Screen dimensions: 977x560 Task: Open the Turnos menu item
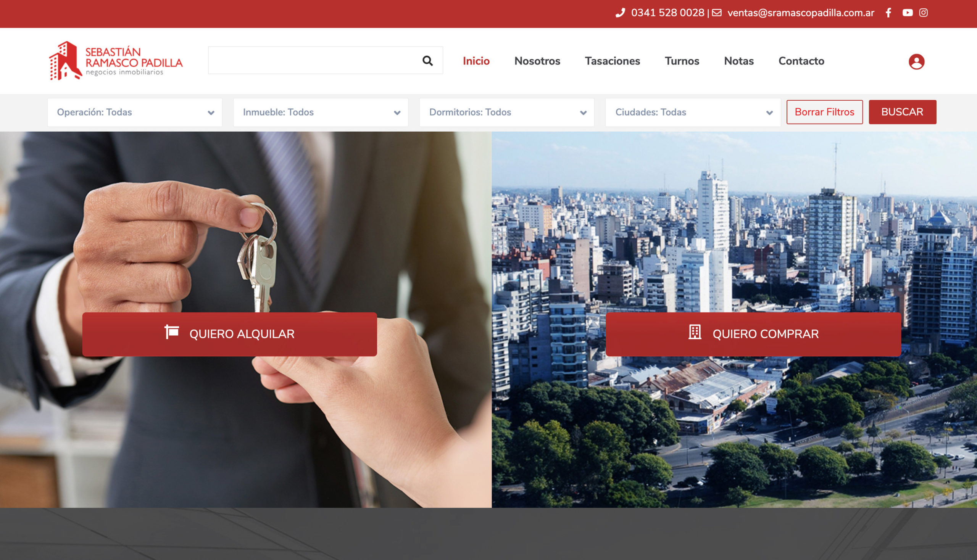tap(682, 61)
